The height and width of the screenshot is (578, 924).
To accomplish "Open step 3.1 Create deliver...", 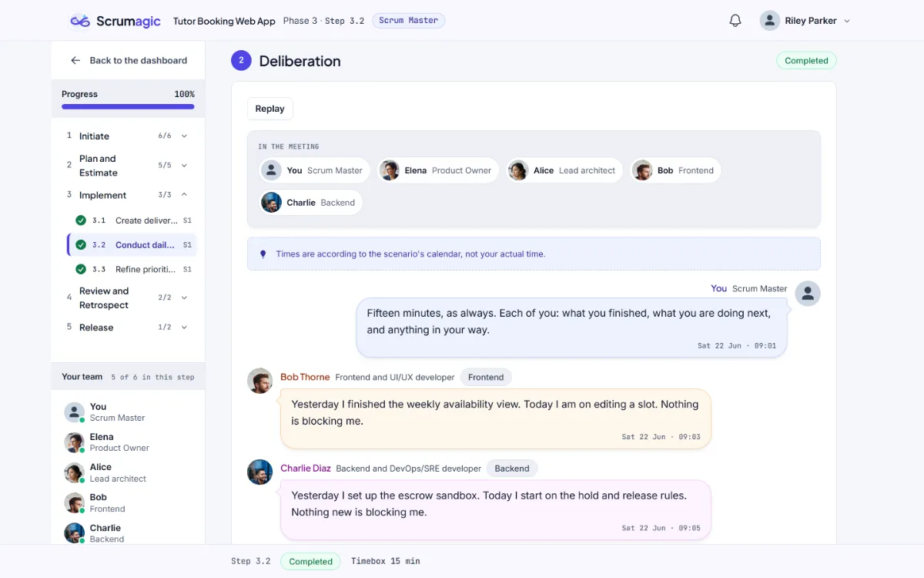I will (132, 220).
